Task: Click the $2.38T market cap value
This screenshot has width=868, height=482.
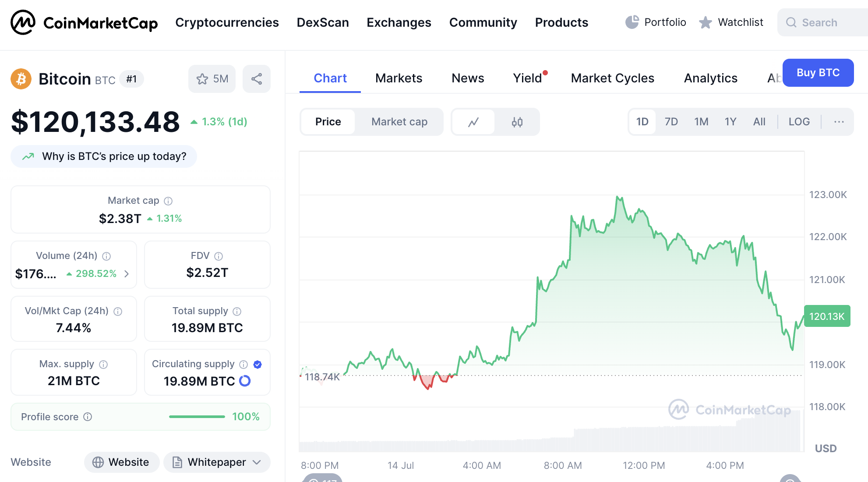Action: click(120, 218)
